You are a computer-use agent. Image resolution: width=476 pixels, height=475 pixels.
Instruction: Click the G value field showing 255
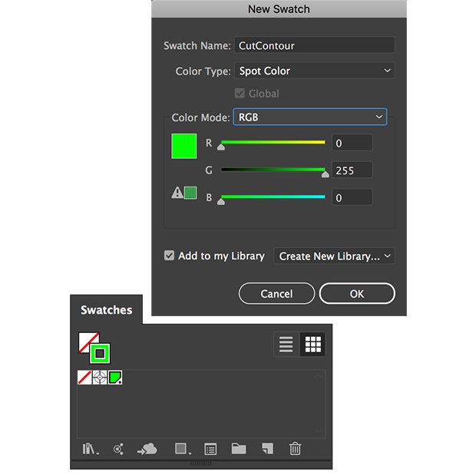point(352,170)
